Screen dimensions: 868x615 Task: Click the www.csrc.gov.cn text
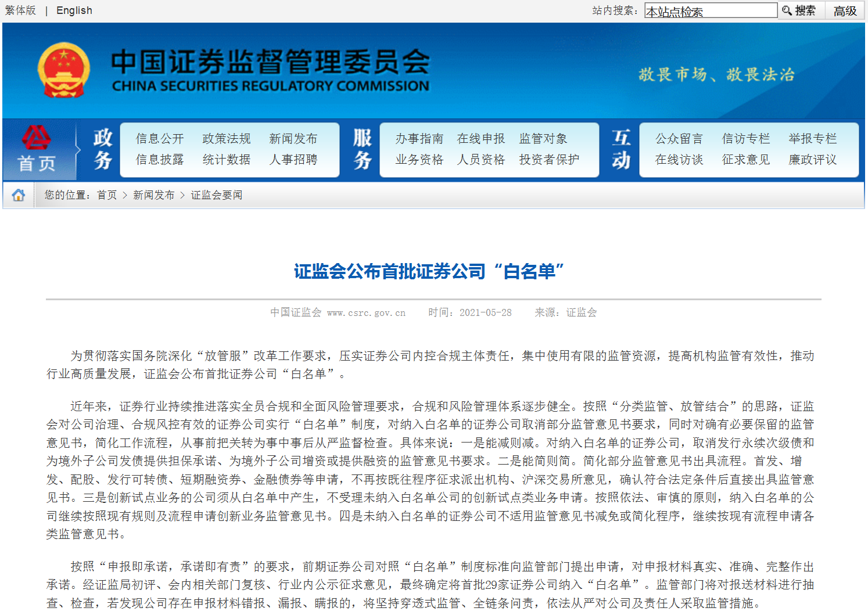click(366, 312)
